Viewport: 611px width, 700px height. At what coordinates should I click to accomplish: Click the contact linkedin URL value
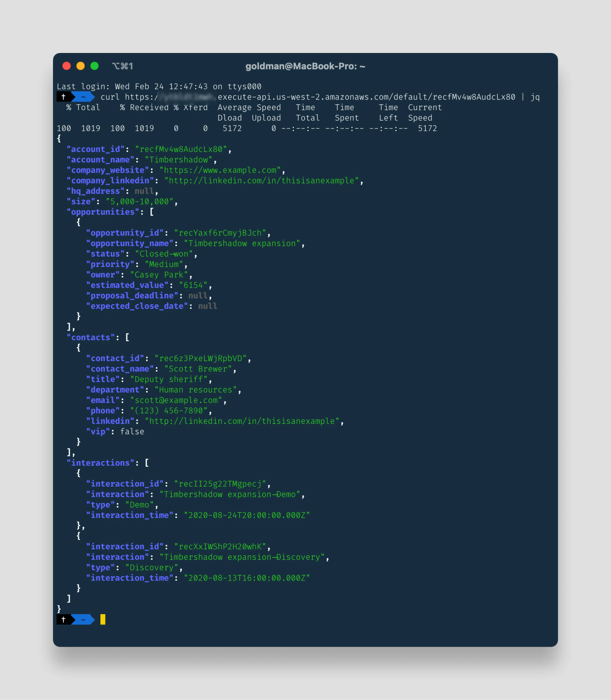point(242,421)
